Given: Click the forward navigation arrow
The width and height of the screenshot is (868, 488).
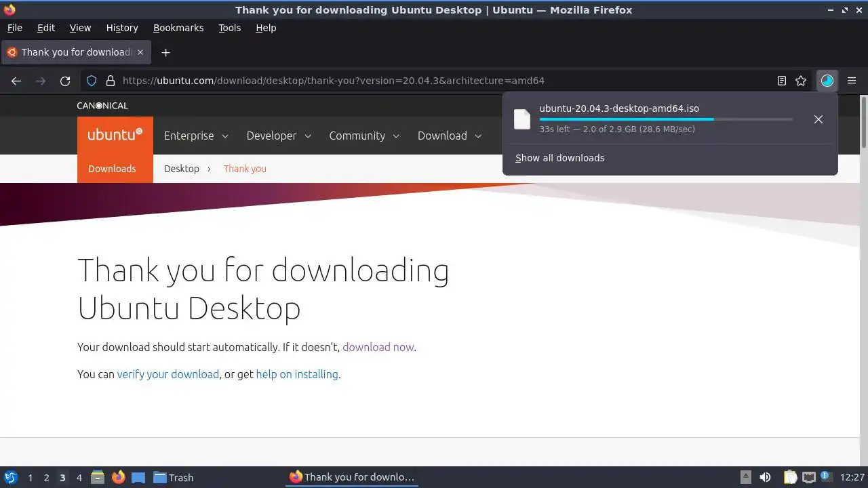Looking at the screenshot, I should (41, 81).
